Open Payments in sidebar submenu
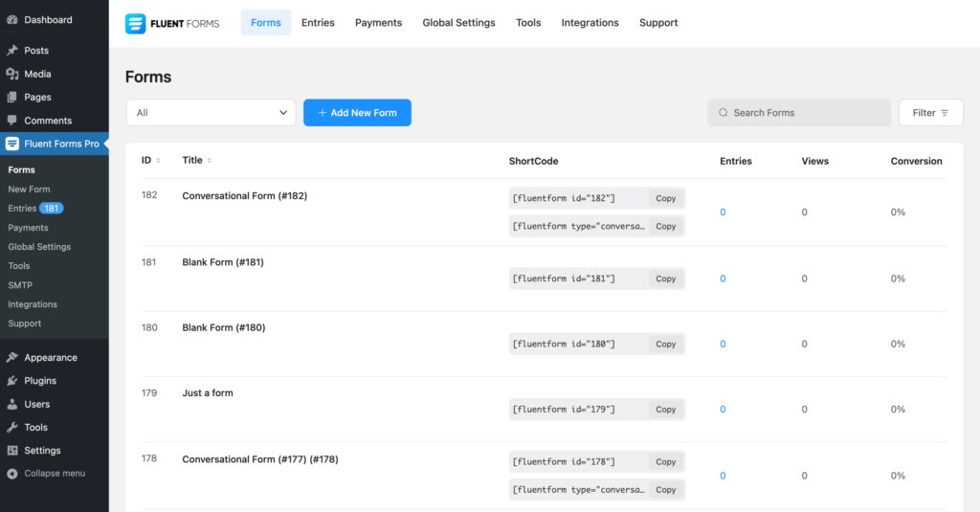Viewport: 980px width, 512px height. pos(28,228)
